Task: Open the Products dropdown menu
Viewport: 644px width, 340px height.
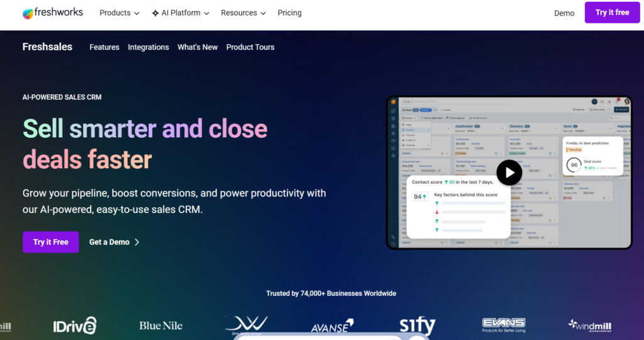Action: click(x=119, y=13)
